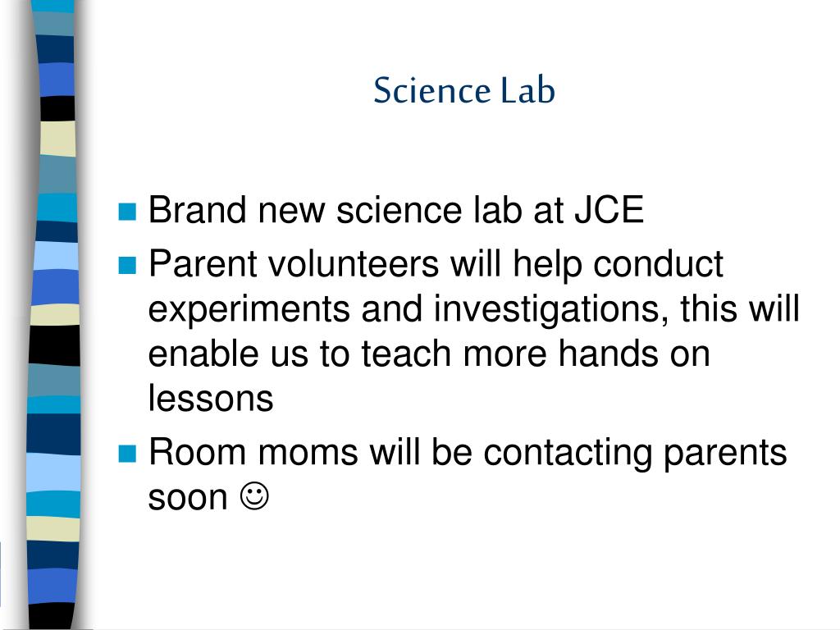Click the cream stripe near ribbon top
Image resolution: width=840 pixels, height=630 pixels.
(x=57, y=139)
